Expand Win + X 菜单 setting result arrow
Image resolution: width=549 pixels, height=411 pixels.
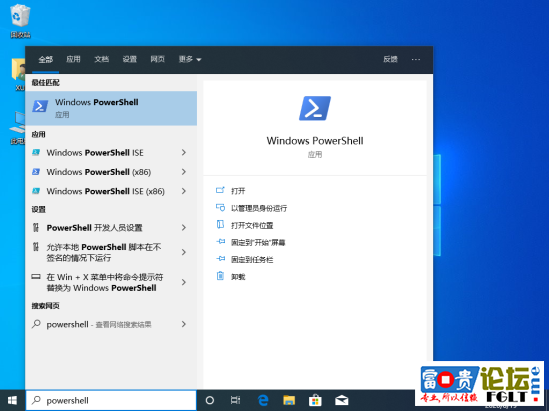pos(184,282)
